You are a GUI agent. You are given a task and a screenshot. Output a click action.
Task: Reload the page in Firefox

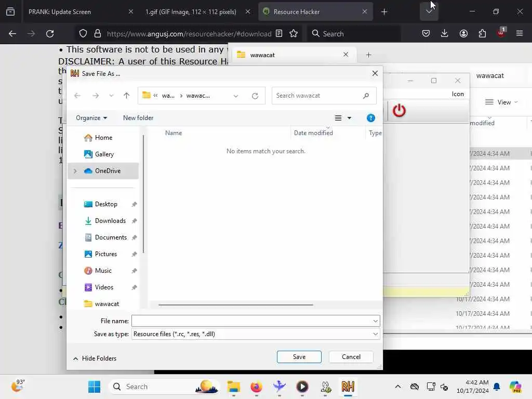[50, 34]
